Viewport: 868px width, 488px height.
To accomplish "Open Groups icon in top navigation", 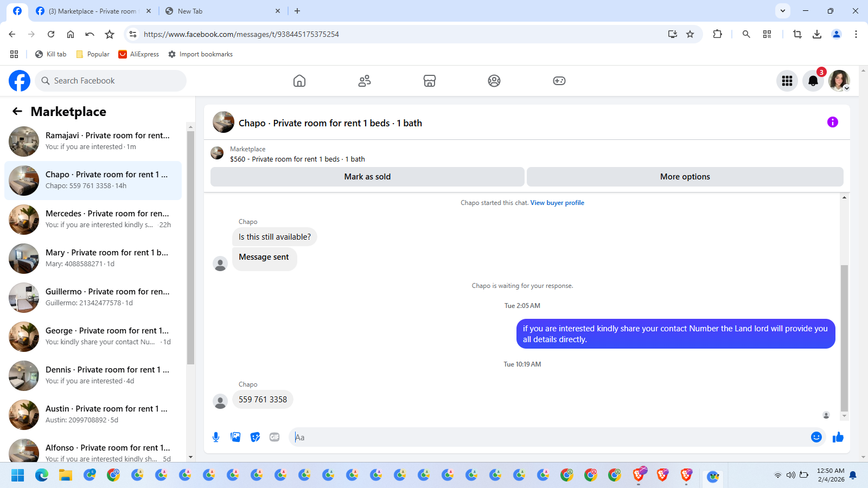I will pos(494,81).
